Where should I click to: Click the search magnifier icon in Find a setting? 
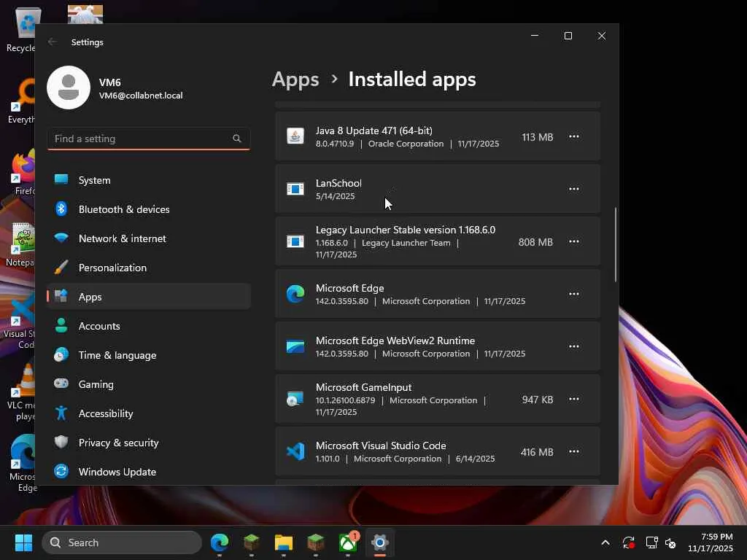(237, 139)
